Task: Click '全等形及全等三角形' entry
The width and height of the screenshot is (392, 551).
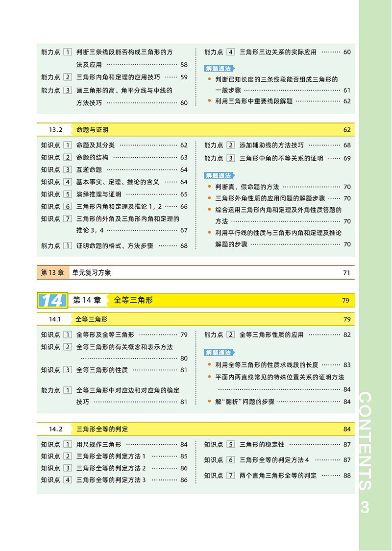Action: click(105, 335)
